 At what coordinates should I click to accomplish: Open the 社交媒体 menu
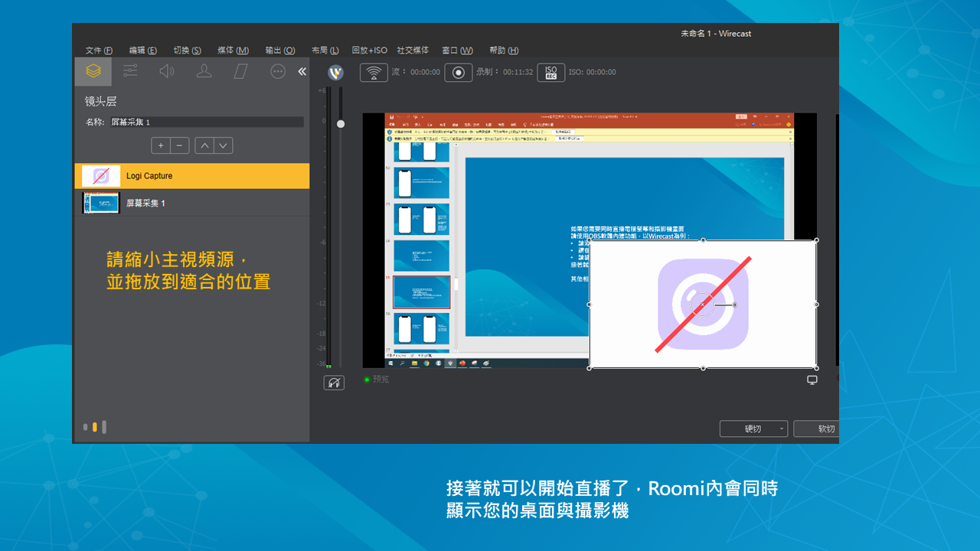(413, 51)
